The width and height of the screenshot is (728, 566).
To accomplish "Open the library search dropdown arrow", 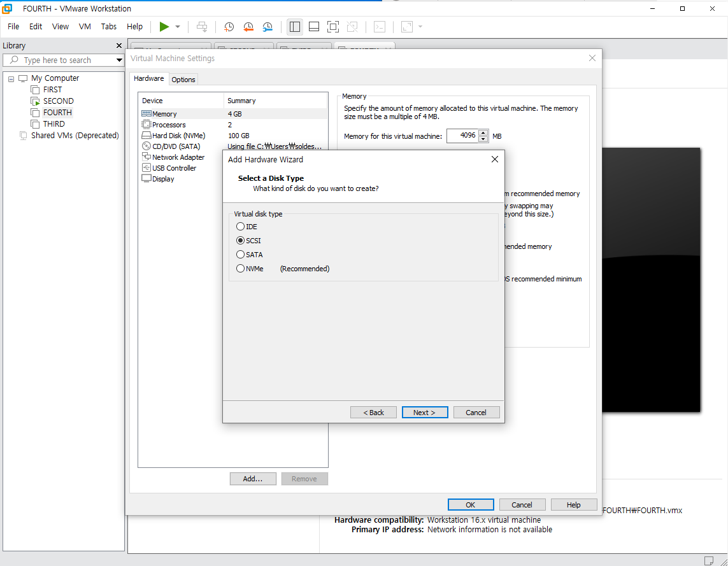I will pos(119,60).
